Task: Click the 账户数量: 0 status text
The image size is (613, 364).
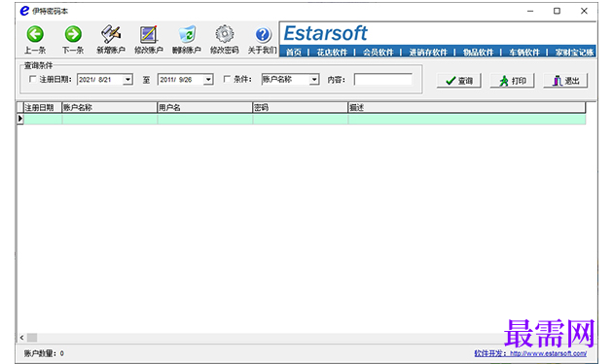Action: tap(44, 353)
